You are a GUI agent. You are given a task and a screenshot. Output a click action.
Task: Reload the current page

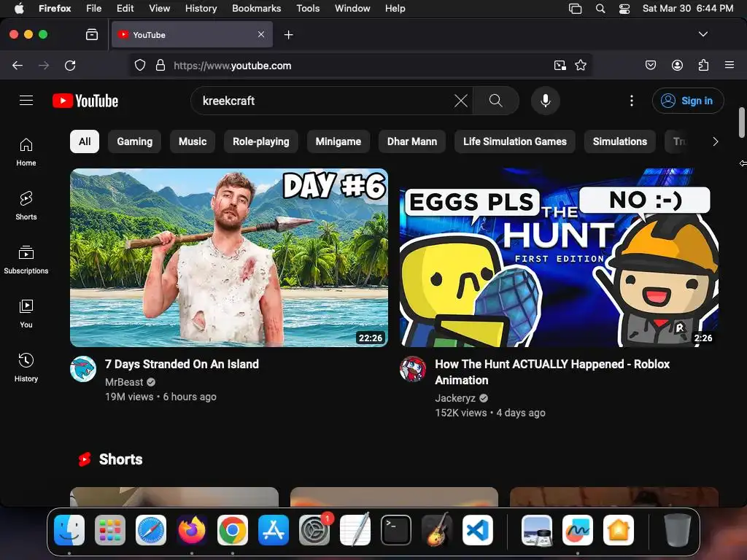click(x=70, y=65)
